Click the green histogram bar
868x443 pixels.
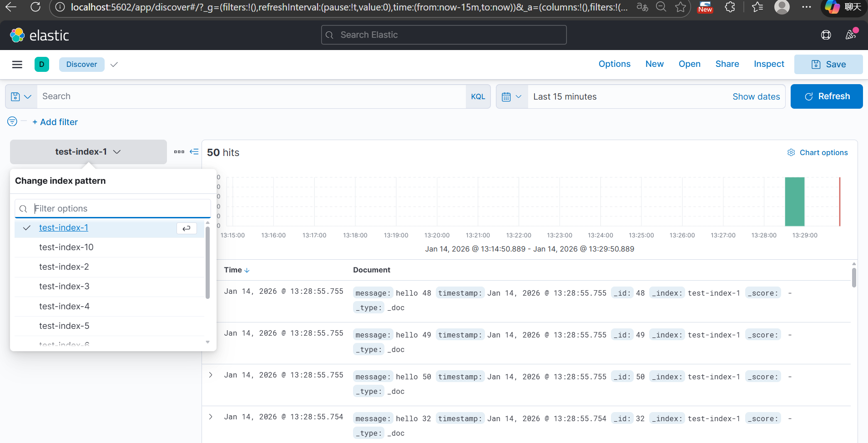coord(795,201)
